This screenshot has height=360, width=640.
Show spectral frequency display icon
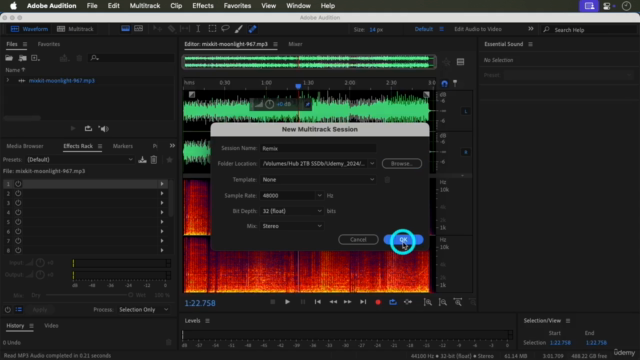tap(125, 29)
